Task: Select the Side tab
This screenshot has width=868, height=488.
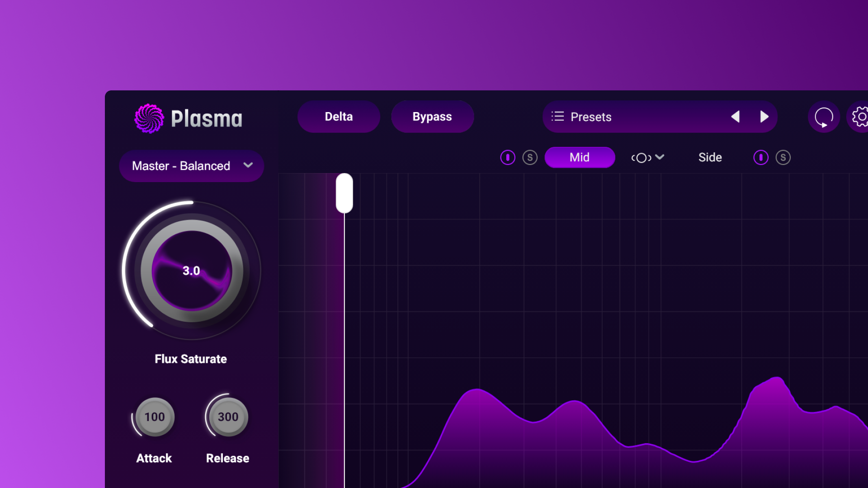Action: [710, 157]
